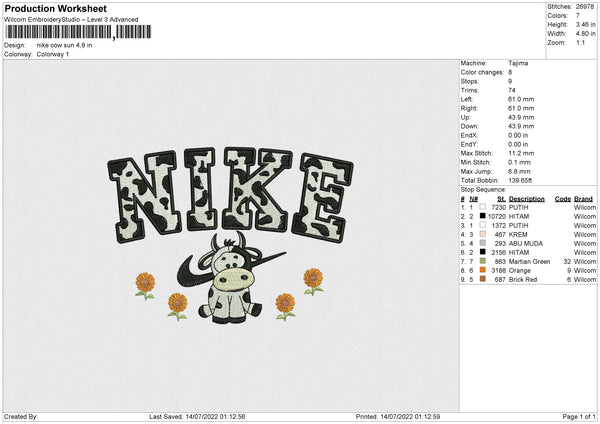The image size is (600, 424).
Task: Click the stitch count "10720" in row 2
Action: 497,216
